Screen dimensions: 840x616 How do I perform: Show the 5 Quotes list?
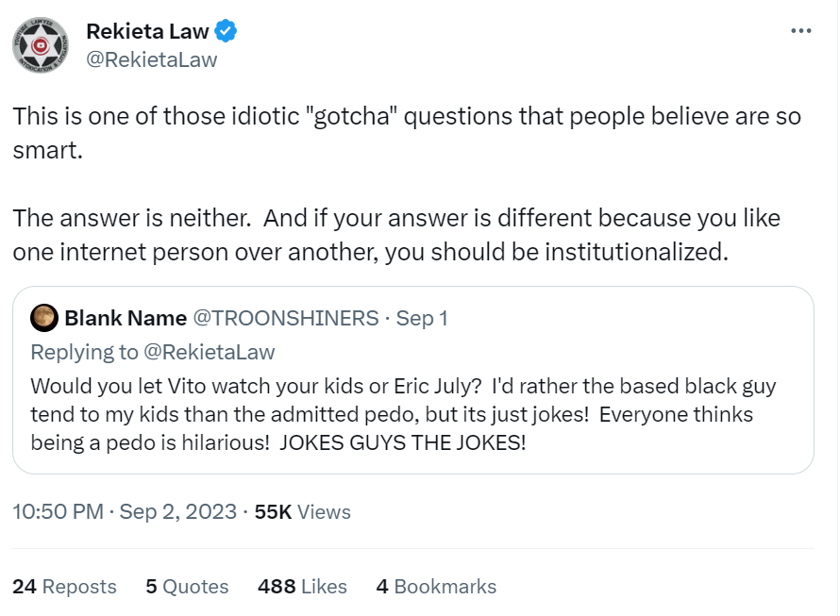pos(187,586)
